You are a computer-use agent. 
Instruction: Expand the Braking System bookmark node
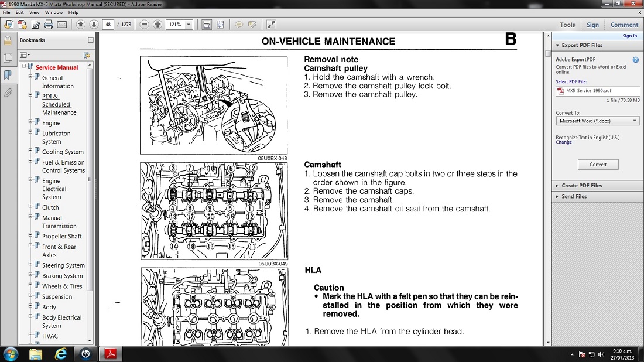(30, 275)
